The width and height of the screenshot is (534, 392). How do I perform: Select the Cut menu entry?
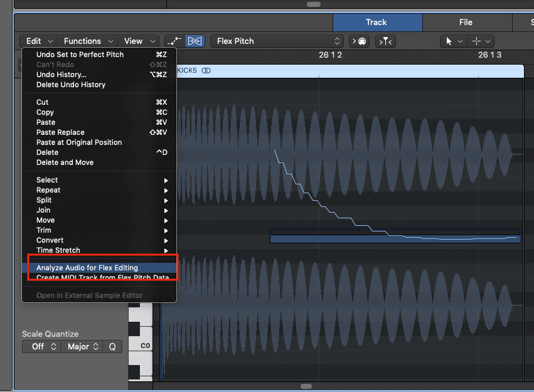point(99,102)
